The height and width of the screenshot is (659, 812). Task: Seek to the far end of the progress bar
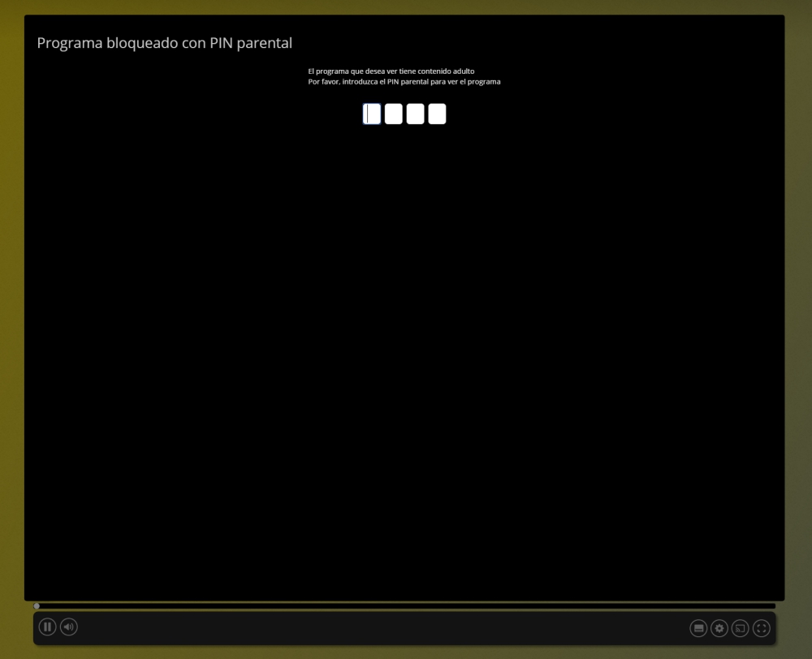click(x=773, y=605)
